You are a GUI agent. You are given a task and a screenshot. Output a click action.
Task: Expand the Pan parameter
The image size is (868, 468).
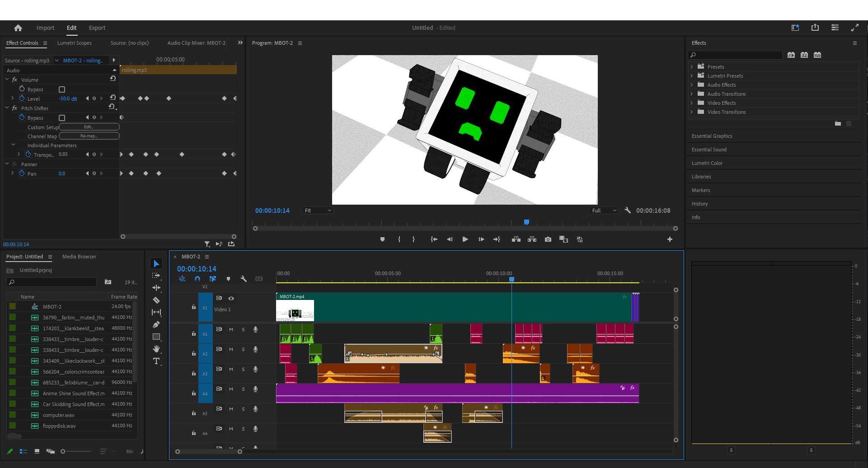(x=13, y=173)
